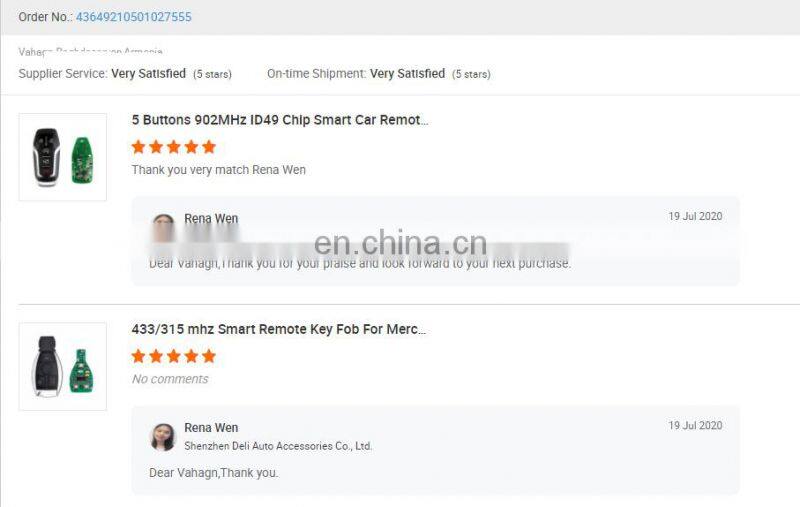Screen dimensions: 800x507
Task: Open '5 Buttons 902MHz ID49 Chip' product title
Action: pos(280,120)
